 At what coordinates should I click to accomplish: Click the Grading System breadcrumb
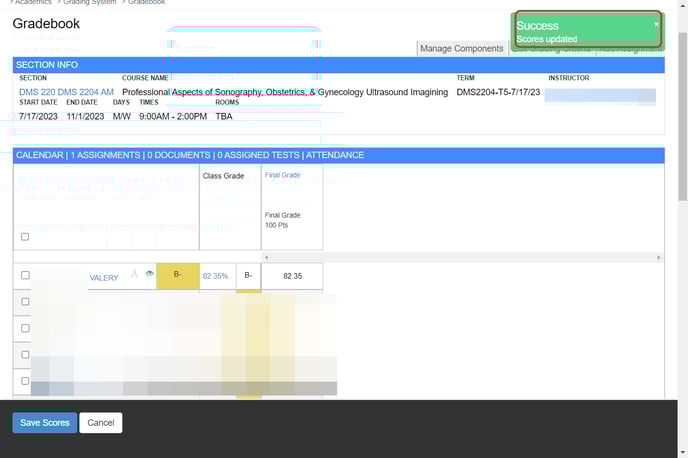click(88, 3)
